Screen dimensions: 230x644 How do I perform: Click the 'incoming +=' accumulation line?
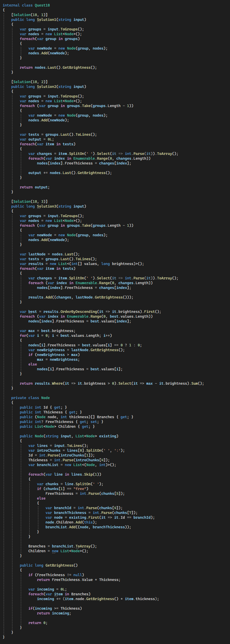[x=98, y=599]
